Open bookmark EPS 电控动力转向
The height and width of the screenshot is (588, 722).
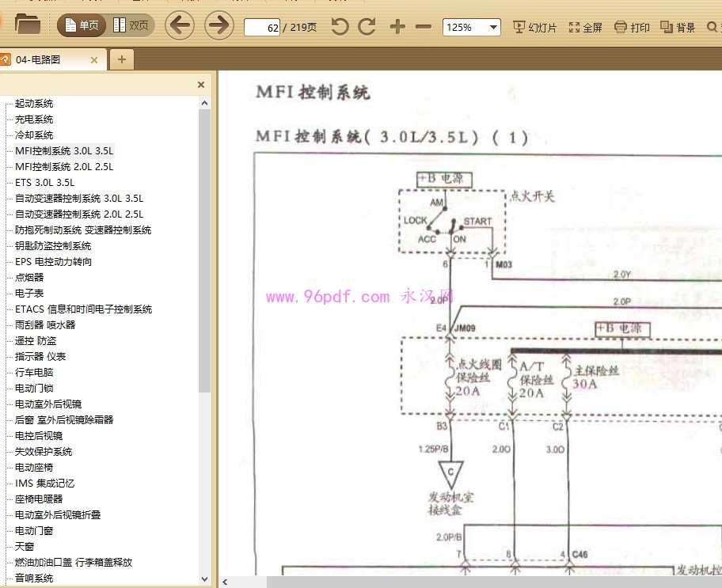point(53,261)
